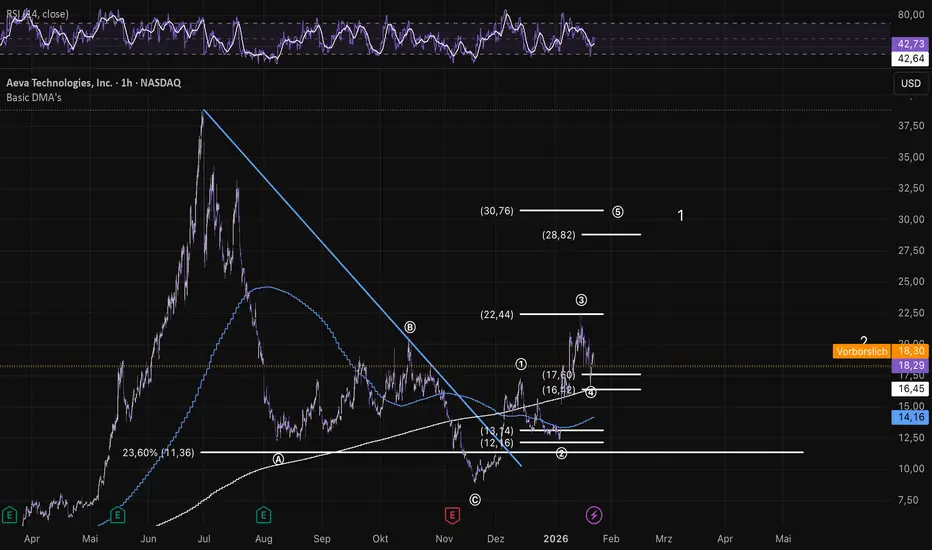Open the green earnings marker near Mai

tap(118, 514)
